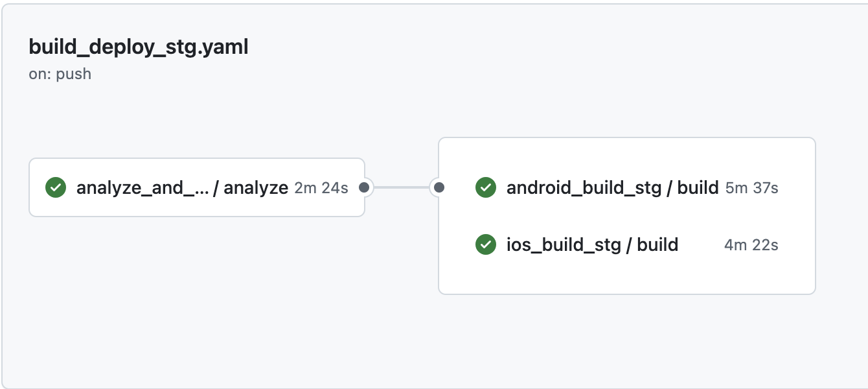Viewport: 868px width, 389px height.
Task: Click the edge line between analyze and build jobs
Action: click(x=402, y=187)
